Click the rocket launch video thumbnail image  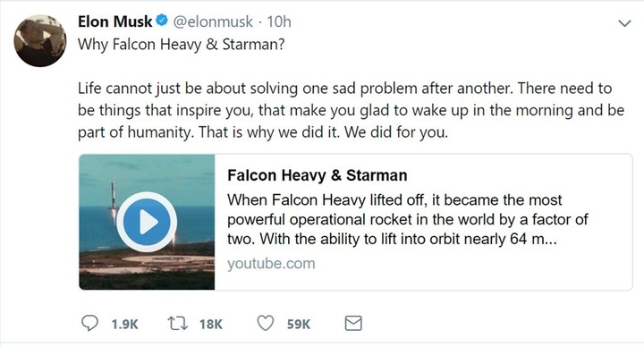[x=147, y=222]
